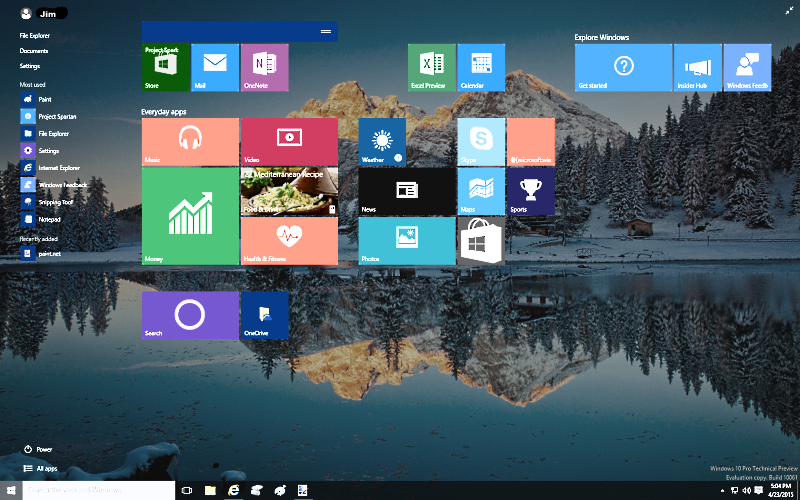Show the All apps list
The image size is (800, 500).
click(x=40, y=468)
